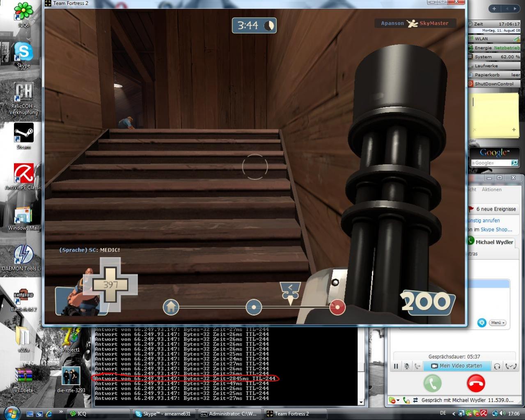
Task: Open the Steam desktop icon
Action: [x=23, y=136]
